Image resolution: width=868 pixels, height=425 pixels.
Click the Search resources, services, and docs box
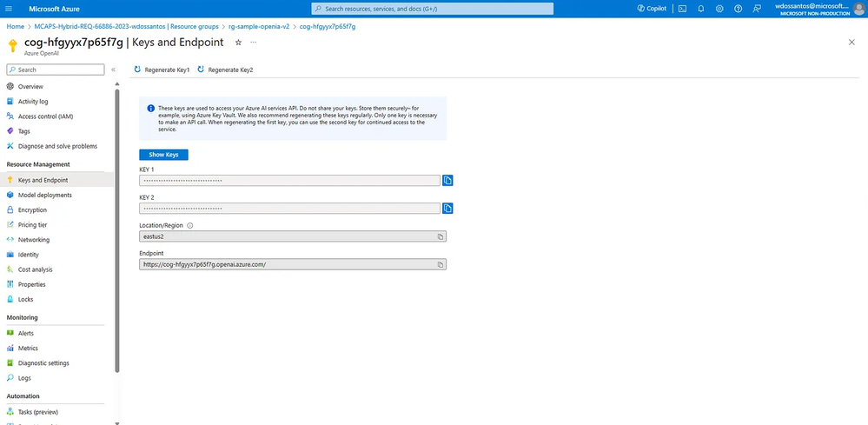point(433,9)
